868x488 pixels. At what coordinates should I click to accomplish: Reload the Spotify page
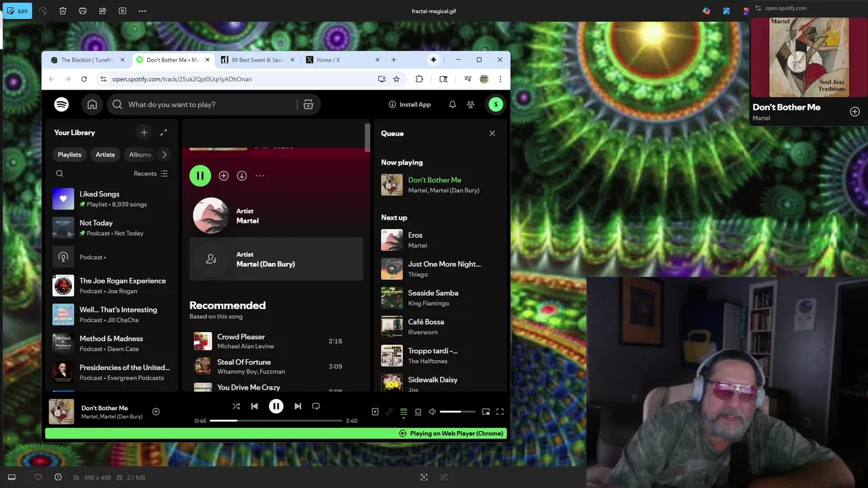tap(83, 79)
